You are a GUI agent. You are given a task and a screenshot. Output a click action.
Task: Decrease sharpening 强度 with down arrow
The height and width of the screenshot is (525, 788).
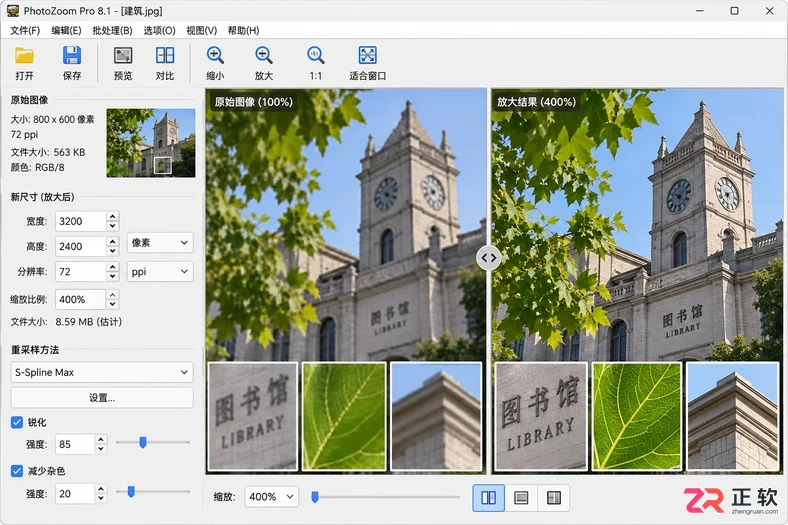coord(101,449)
